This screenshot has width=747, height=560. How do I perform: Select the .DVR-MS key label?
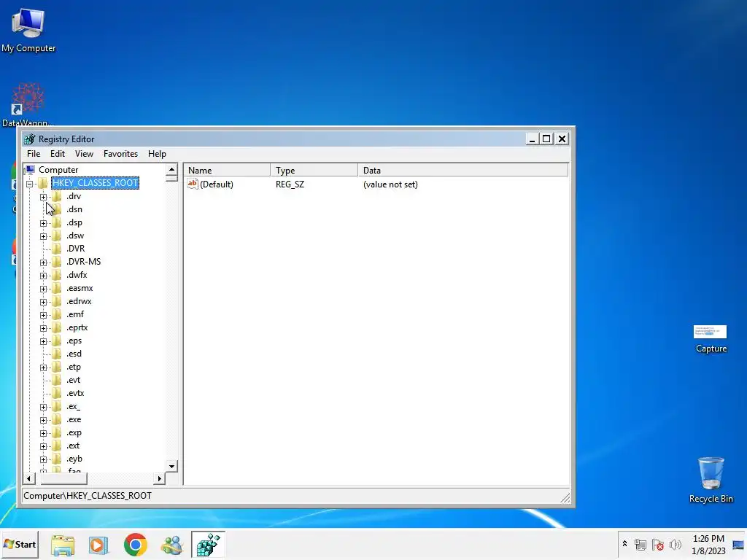click(84, 262)
